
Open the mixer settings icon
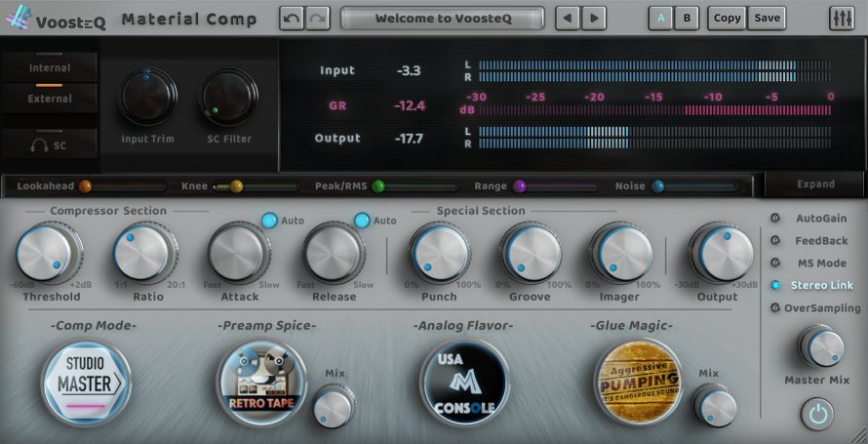point(841,19)
